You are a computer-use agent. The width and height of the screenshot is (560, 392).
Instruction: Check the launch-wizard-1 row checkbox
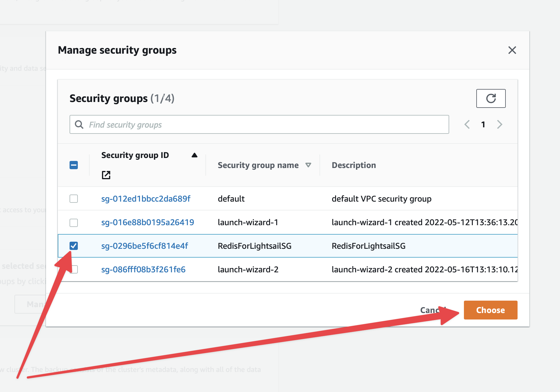pos(74,223)
